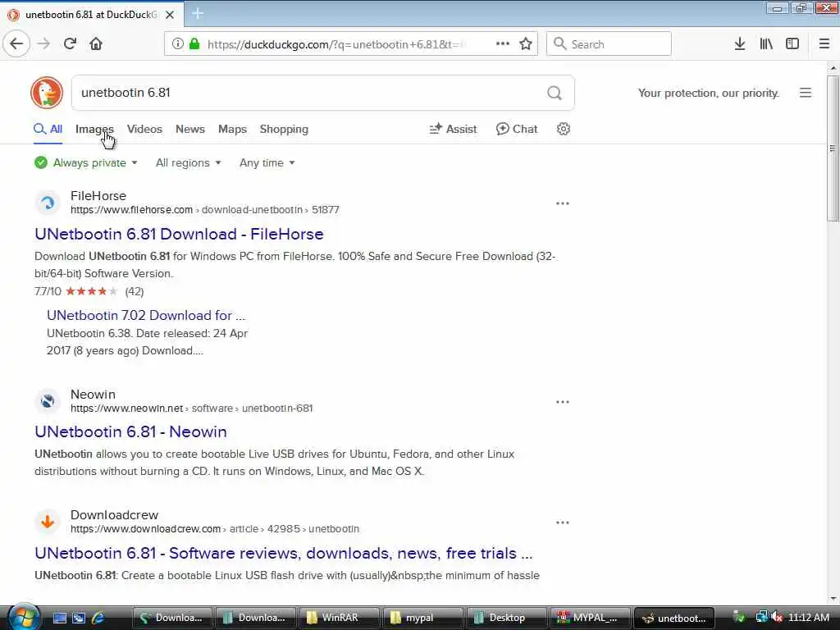Open UNetbootin 7.02 Download for sublink
The height and width of the screenshot is (630, 840).
(x=146, y=315)
